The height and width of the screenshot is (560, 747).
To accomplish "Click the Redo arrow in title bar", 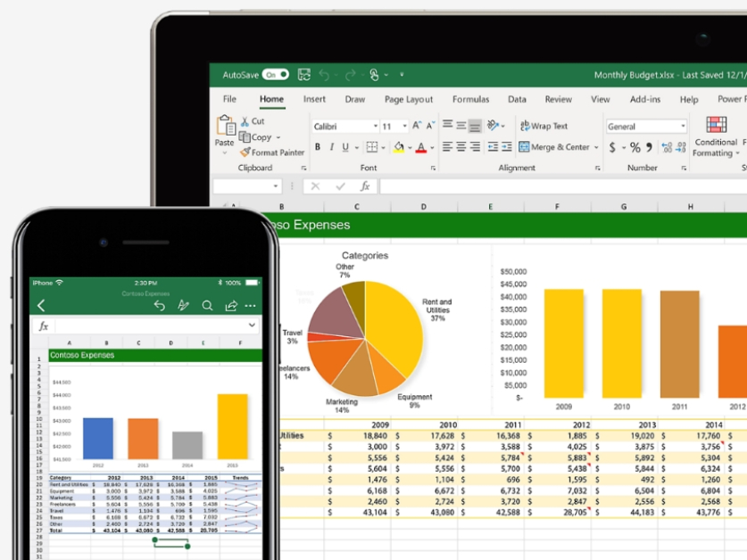I will point(351,75).
